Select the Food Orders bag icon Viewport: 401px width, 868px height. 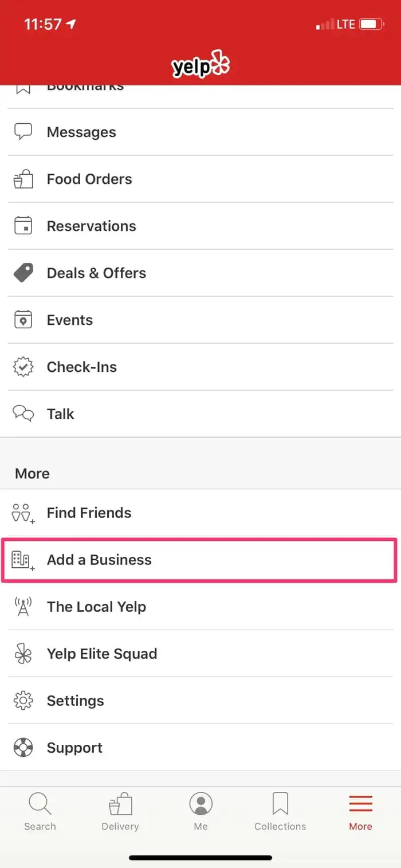pyautogui.click(x=23, y=179)
